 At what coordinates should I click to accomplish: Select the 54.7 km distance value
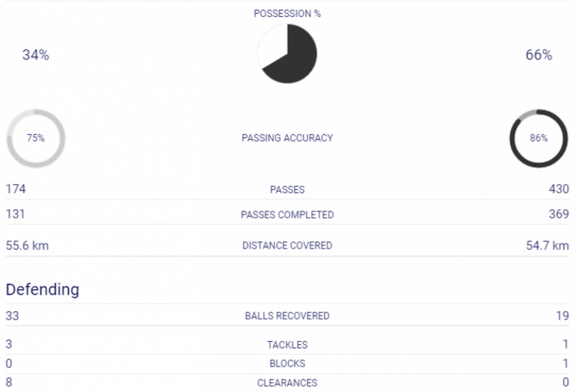pos(547,245)
